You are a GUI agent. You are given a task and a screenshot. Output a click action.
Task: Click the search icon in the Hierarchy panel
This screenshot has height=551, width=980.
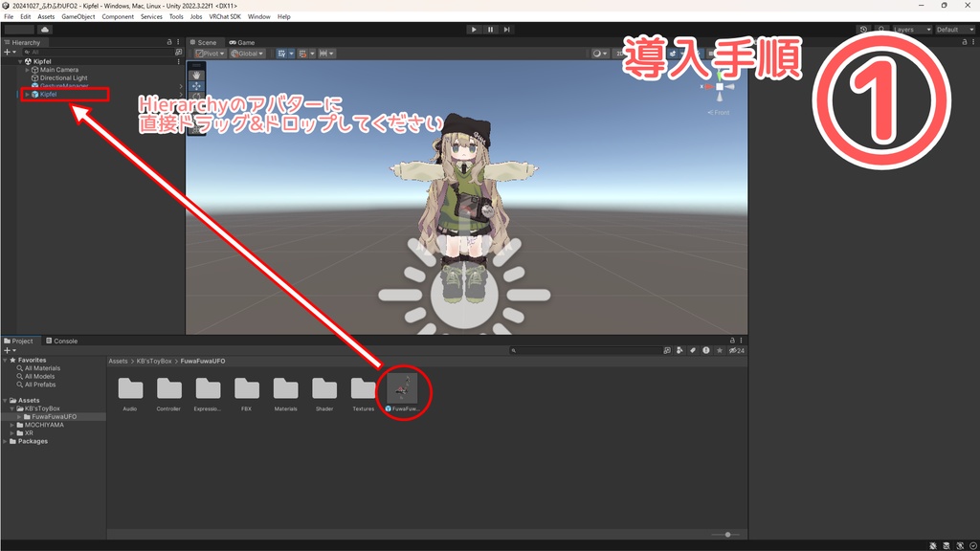27,52
